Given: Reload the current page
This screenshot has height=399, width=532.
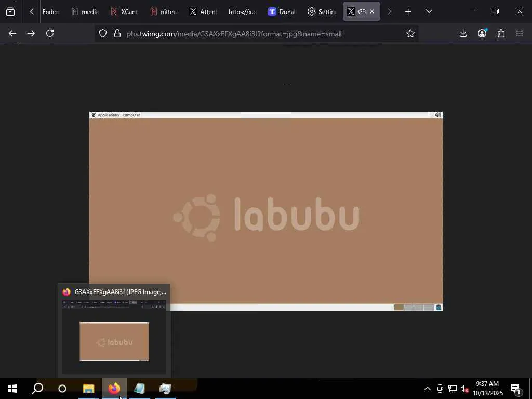Looking at the screenshot, I should point(50,33).
